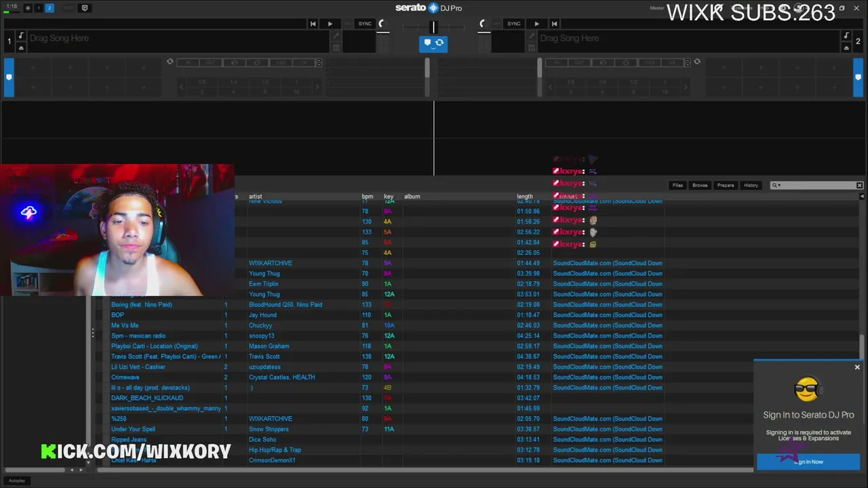The image size is (868, 488).
Task: Click the deck 1 grid icon below the pencil
Action: [336, 47]
